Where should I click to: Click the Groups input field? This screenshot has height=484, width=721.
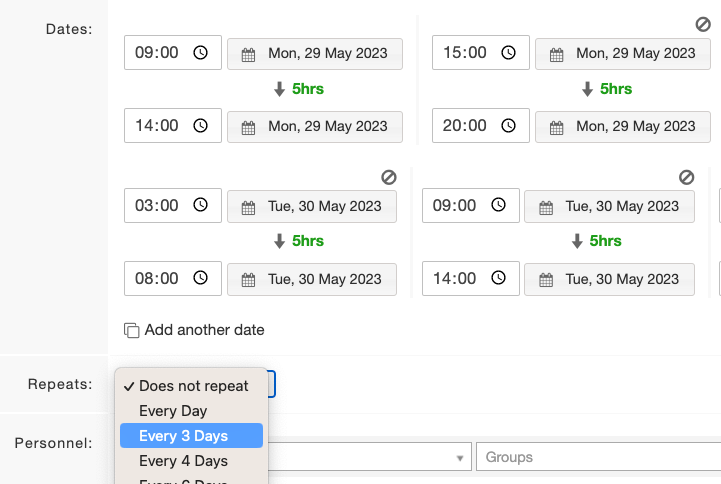pos(599,457)
